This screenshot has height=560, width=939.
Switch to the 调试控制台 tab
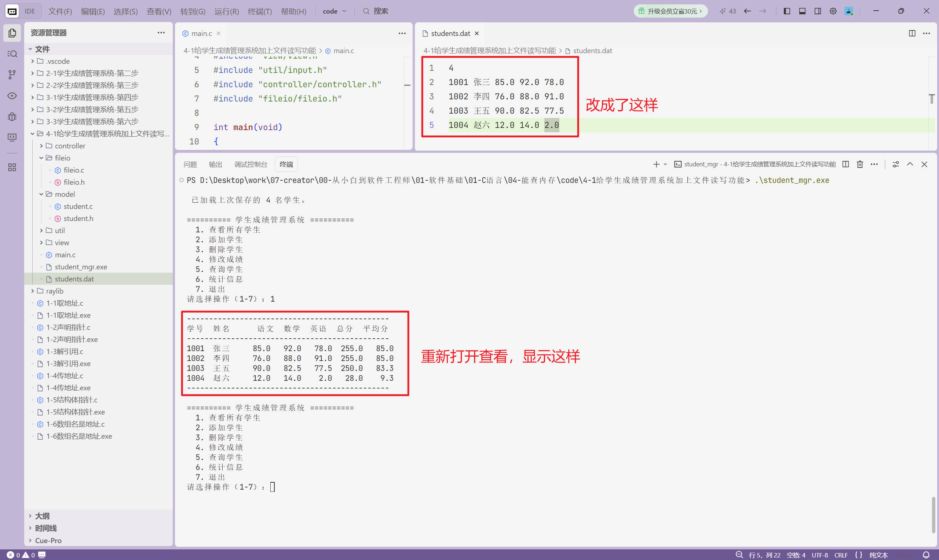click(251, 164)
